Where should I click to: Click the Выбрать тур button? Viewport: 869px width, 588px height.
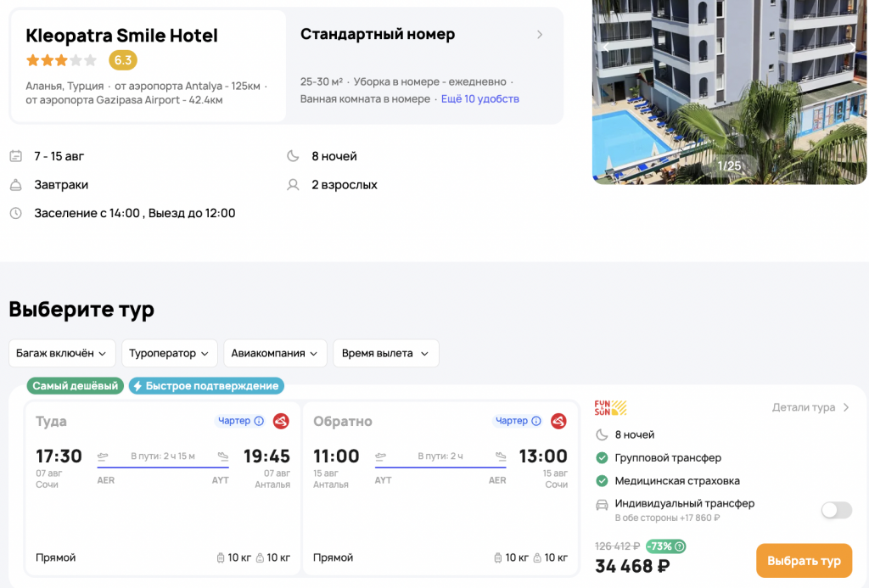coord(805,561)
